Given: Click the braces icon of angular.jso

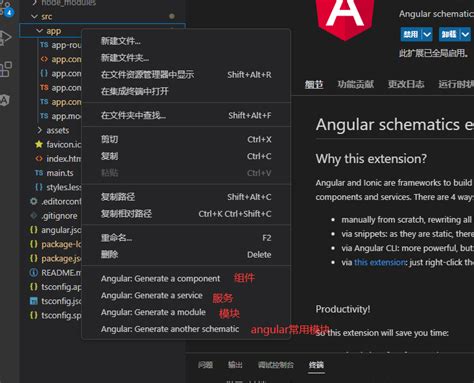Looking at the screenshot, I should [34, 230].
